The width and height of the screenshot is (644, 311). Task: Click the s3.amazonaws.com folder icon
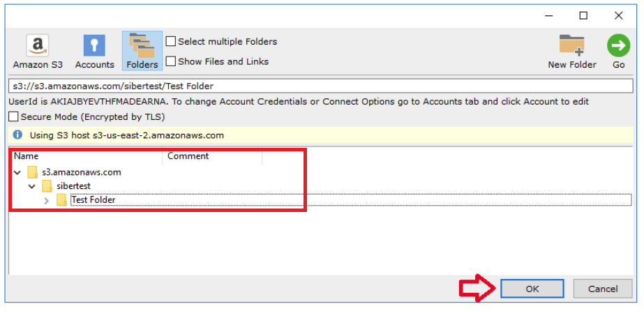pos(32,172)
